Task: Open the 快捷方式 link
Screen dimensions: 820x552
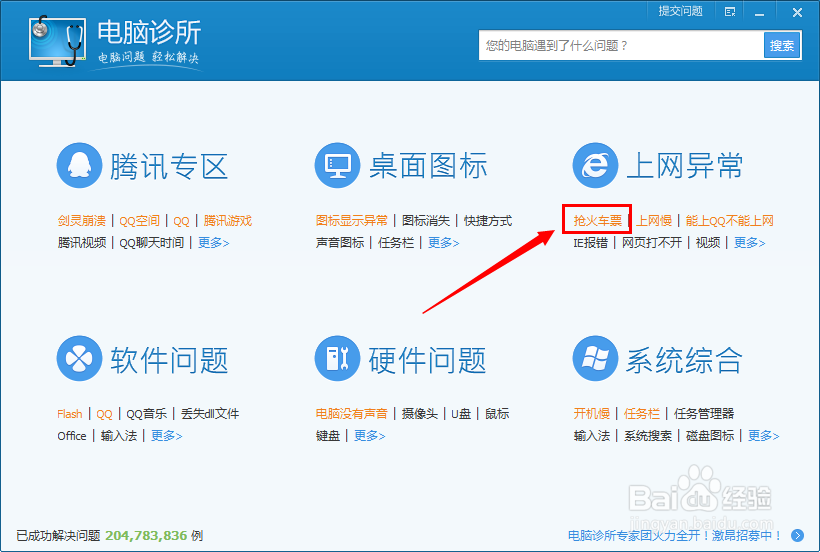Action: click(x=488, y=221)
